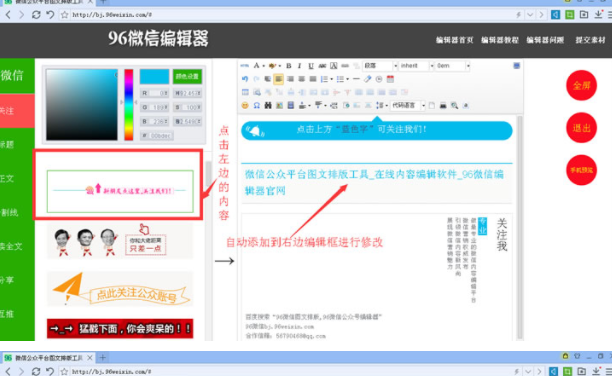
Task: Insert an emoticon via the smiley icon
Action: pos(245,105)
